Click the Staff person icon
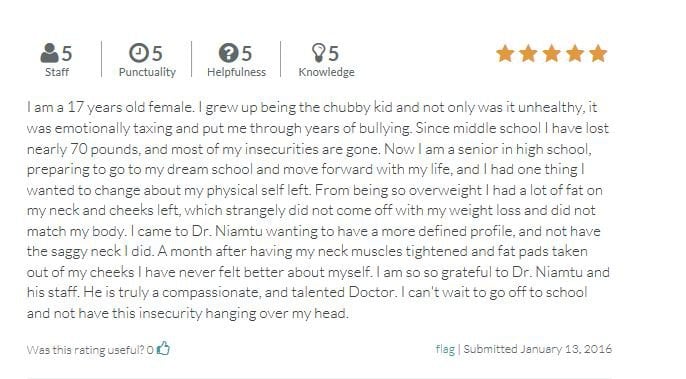The height and width of the screenshot is (379, 686). [x=49, y=53]
